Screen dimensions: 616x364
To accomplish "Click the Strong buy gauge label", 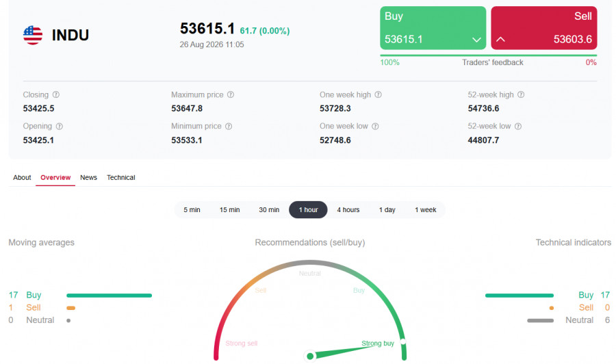I will 378,343.
